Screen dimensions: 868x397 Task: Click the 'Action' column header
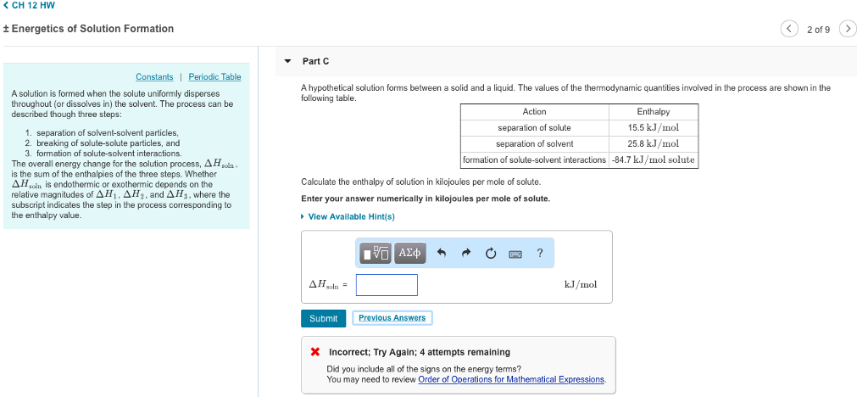point(534,112)
